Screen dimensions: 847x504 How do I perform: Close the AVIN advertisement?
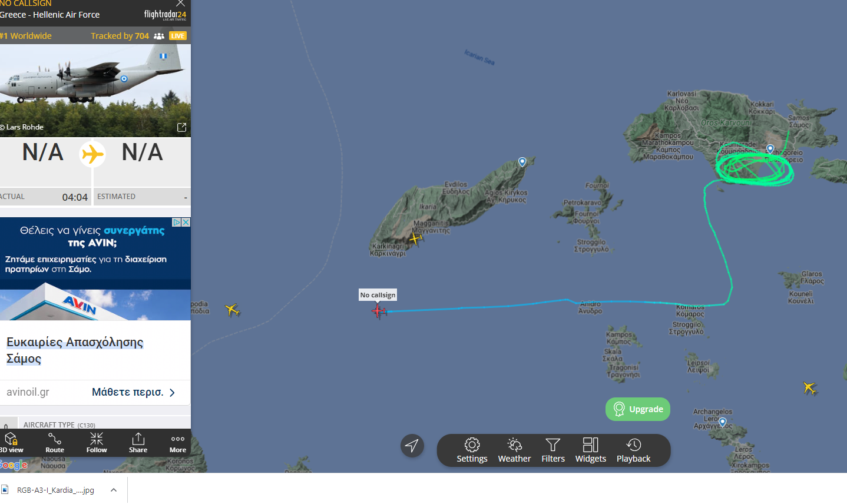coord(186,222)
